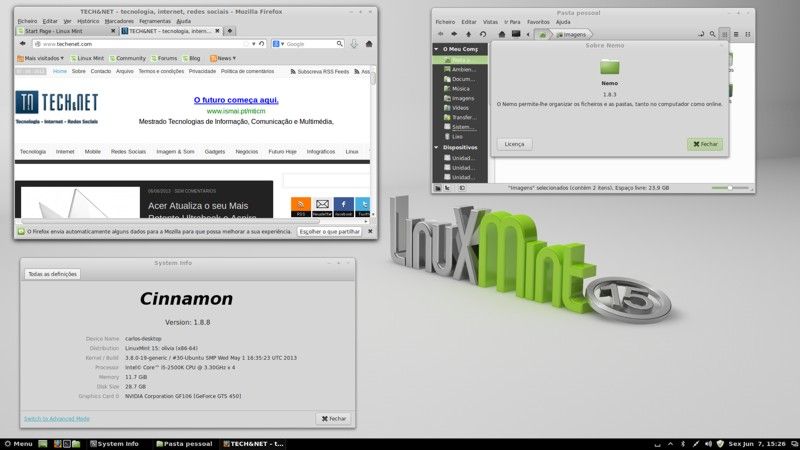Switch Nemo to icon view

click(724, 34)
